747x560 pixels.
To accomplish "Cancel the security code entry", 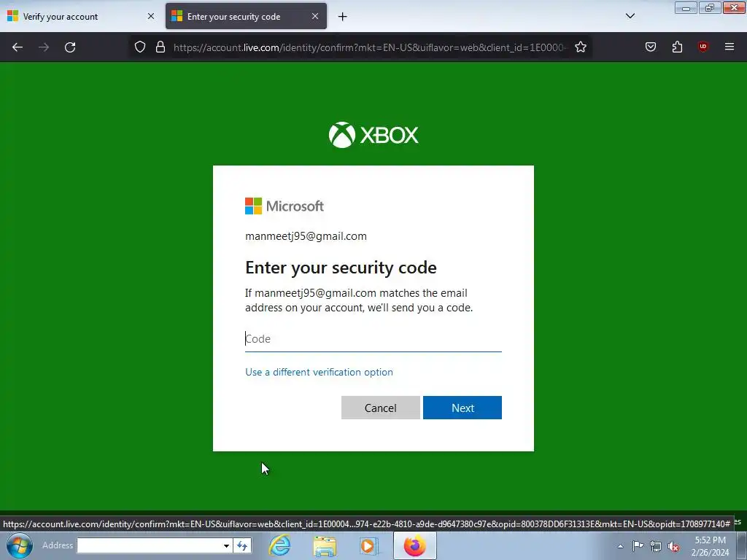I will click(x=381, y=408).
